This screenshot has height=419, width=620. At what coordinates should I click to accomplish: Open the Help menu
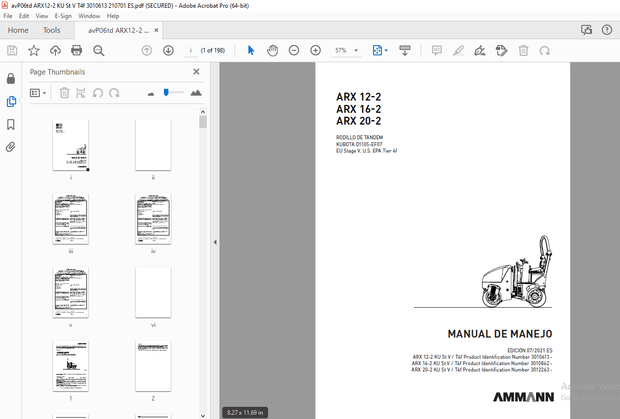(113, 16)
